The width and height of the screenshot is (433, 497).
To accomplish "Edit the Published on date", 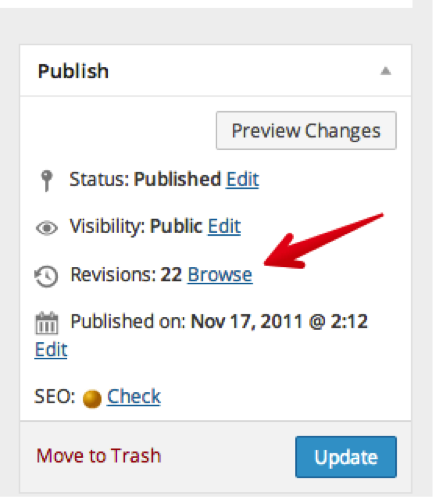I will pyautogui.click(x=51, y=350).
